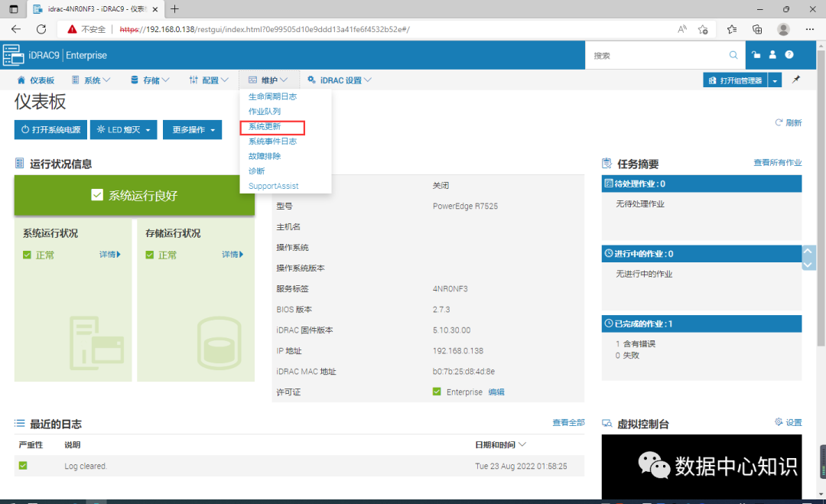Open 查看全部 logs link
This screenshot has width=826, height=504.
pyautogui.click(x=568, y=422)
